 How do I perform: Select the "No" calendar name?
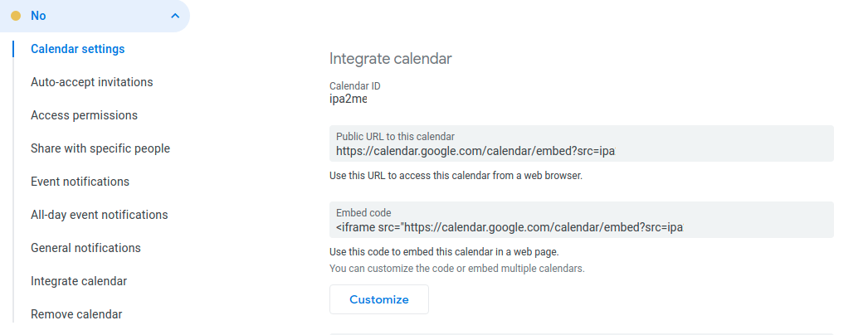[x=38, y=16]
